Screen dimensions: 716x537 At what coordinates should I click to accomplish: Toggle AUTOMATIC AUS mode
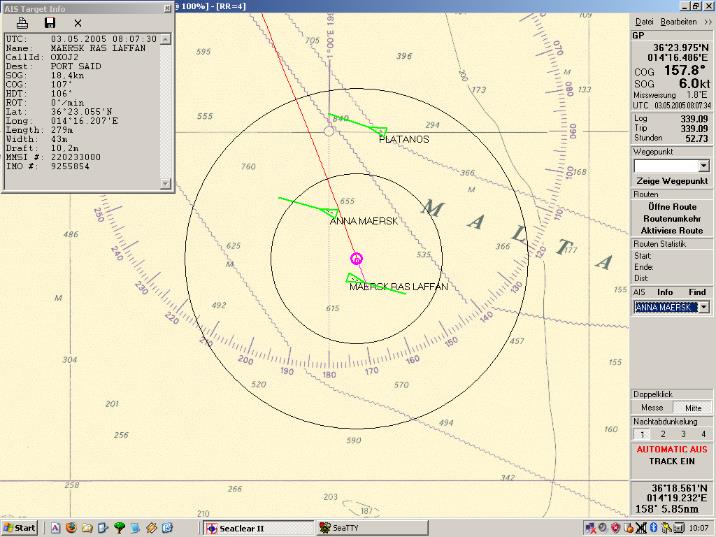pyautogui.click(x=672, y=449)
